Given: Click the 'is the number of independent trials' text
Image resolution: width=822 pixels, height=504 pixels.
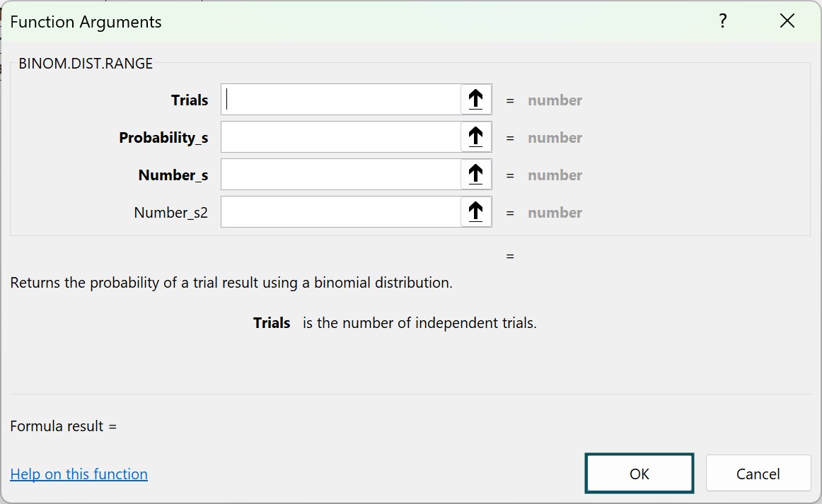Looking at the screenshot, I should 419,323.
